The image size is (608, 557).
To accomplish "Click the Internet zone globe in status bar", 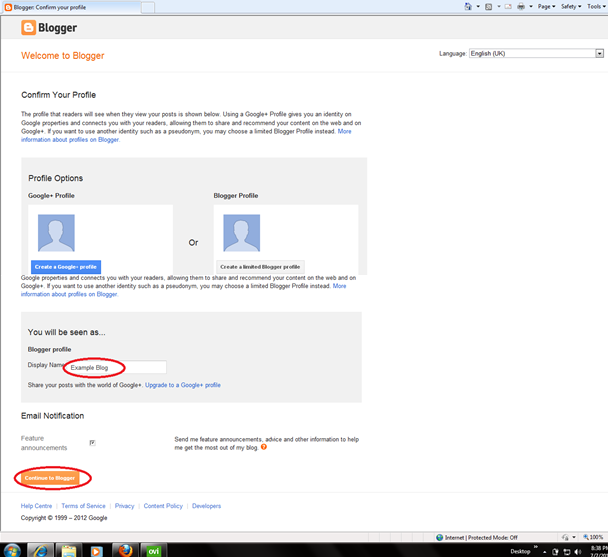I will tap(439, 537).
